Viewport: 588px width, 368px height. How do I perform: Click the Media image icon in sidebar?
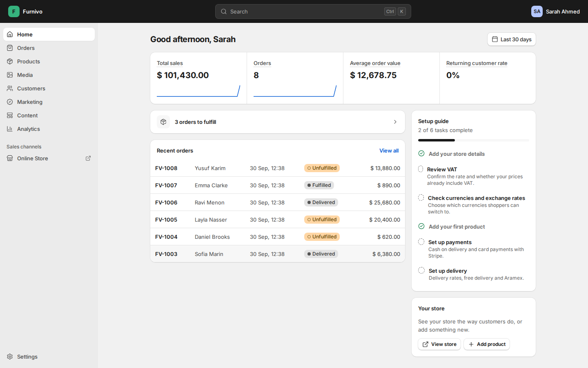(10, 75)
